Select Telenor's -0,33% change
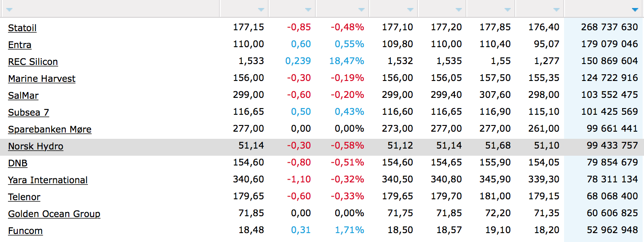 click(x=347, y=196)
